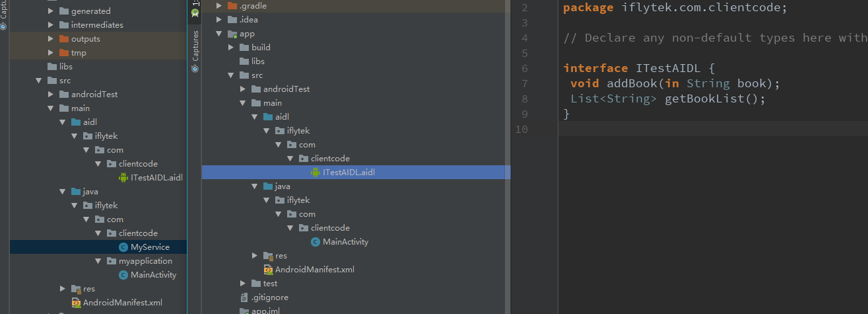
Task: Click the generated folder icon
Action: tap(64, 11)
